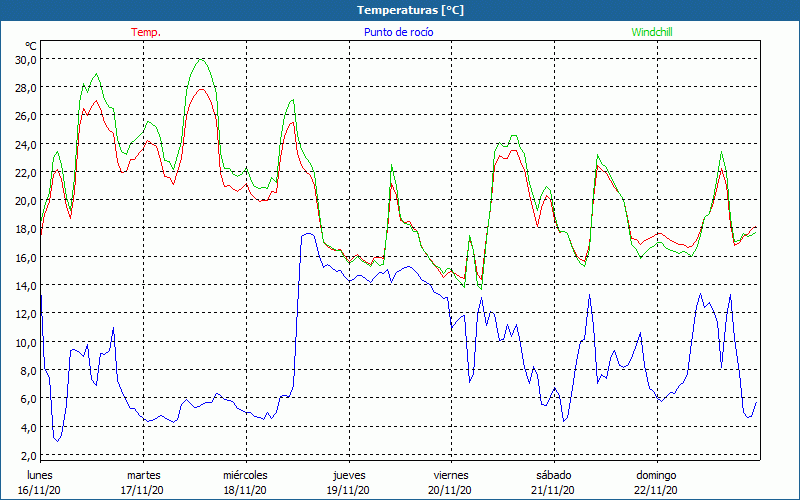
Task: Click the 28,0 y-axis value
Action: click(x=26, y=87)
